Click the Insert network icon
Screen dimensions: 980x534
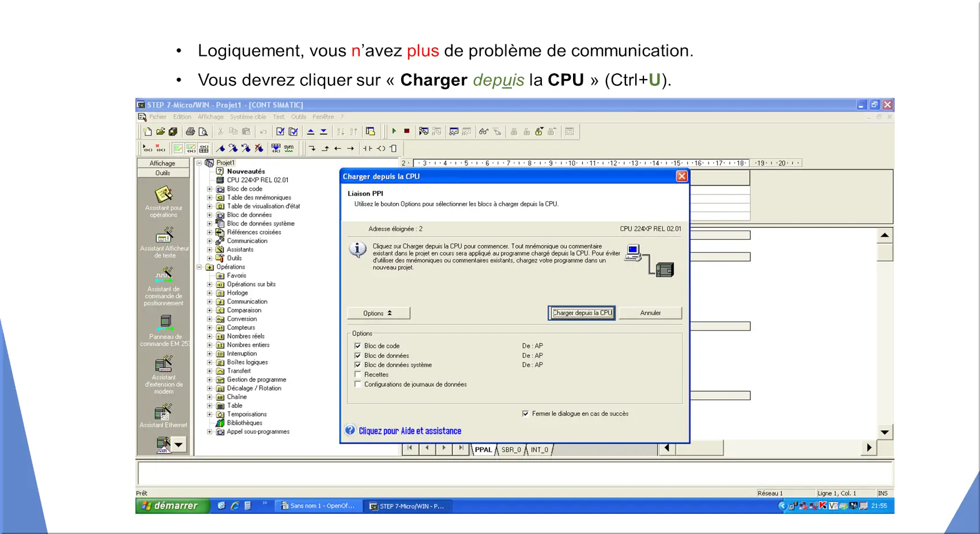pyautogui.click(x=148, y=148)
